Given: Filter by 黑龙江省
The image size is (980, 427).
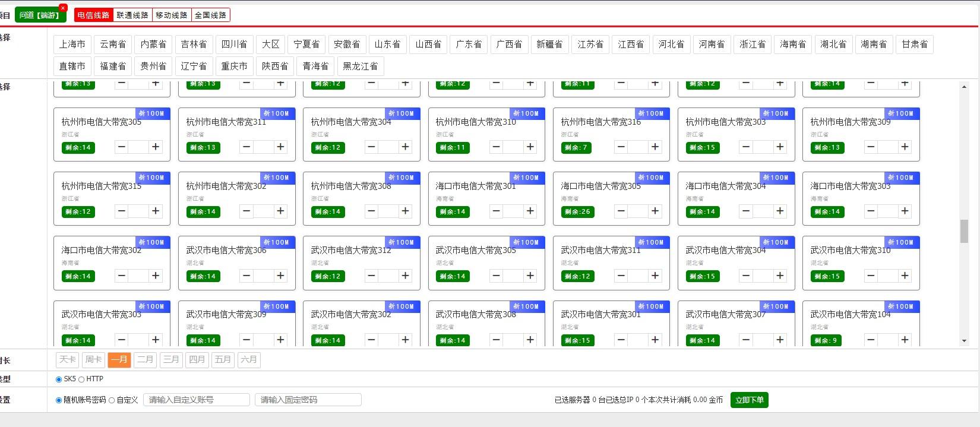Looking at the screenshot, I should 360,66.
